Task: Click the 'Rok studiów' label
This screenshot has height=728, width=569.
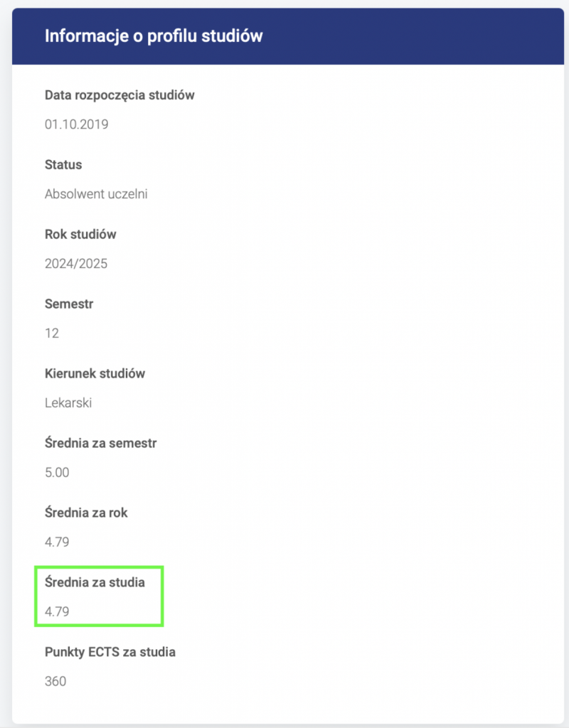Action: coord(80,235)
